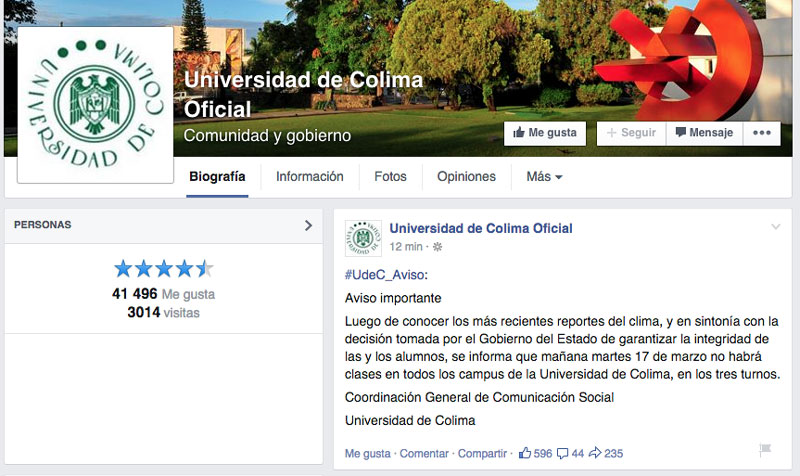View the 3014 visitas count

click(163, 312)
